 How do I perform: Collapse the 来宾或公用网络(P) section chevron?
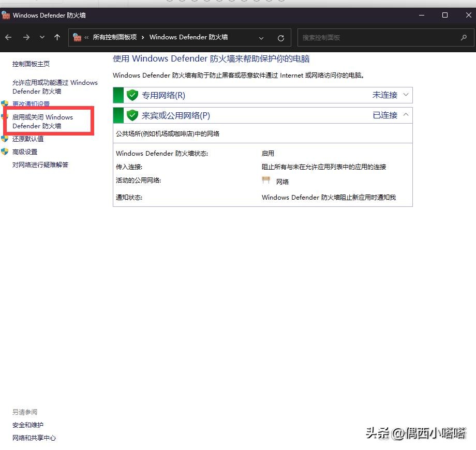click(406, 115)
